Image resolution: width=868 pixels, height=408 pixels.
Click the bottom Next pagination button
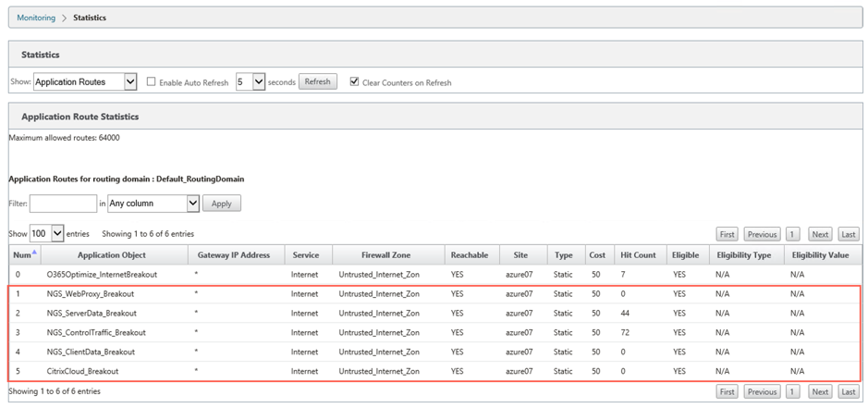(x=820, y=391)
